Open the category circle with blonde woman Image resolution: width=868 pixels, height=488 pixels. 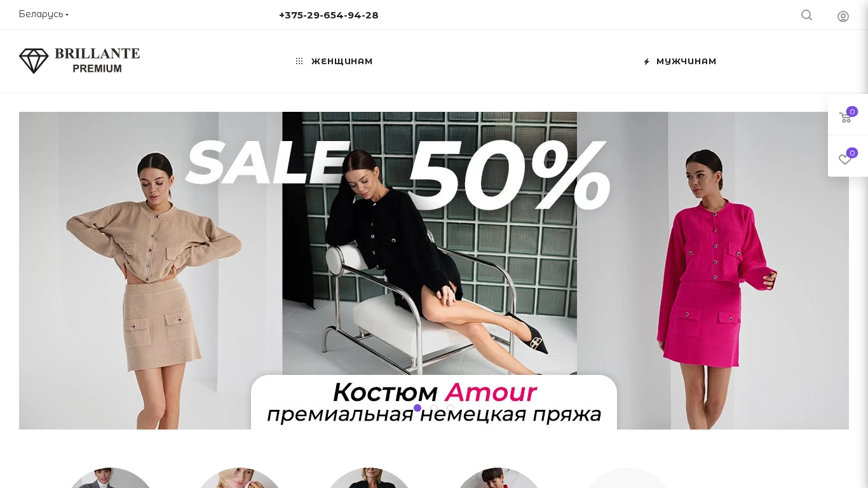(x=240, y=478)
